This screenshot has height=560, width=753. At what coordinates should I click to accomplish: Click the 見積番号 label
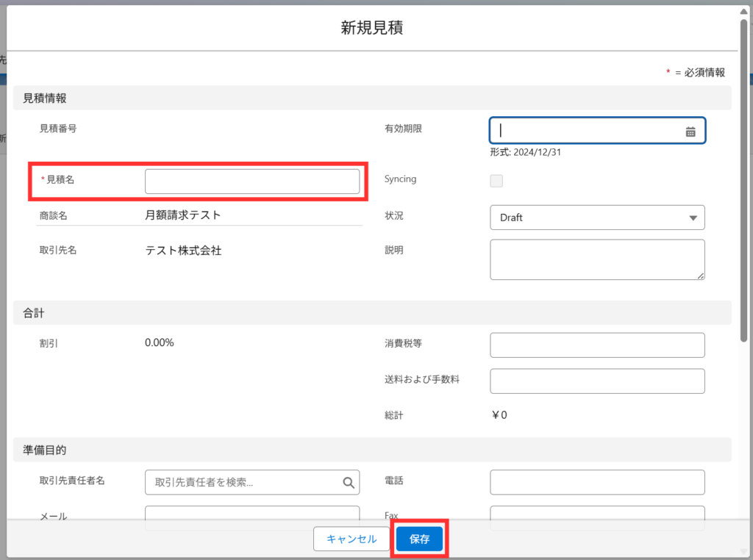[58, 128]
